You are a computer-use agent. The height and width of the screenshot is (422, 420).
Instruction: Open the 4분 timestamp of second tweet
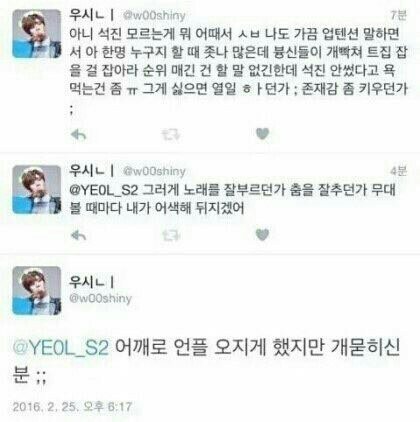[x=398, y=171]
